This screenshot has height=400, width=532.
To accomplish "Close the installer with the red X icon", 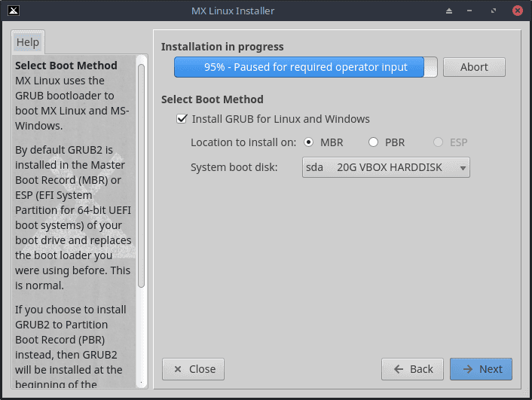I will 518,11.
